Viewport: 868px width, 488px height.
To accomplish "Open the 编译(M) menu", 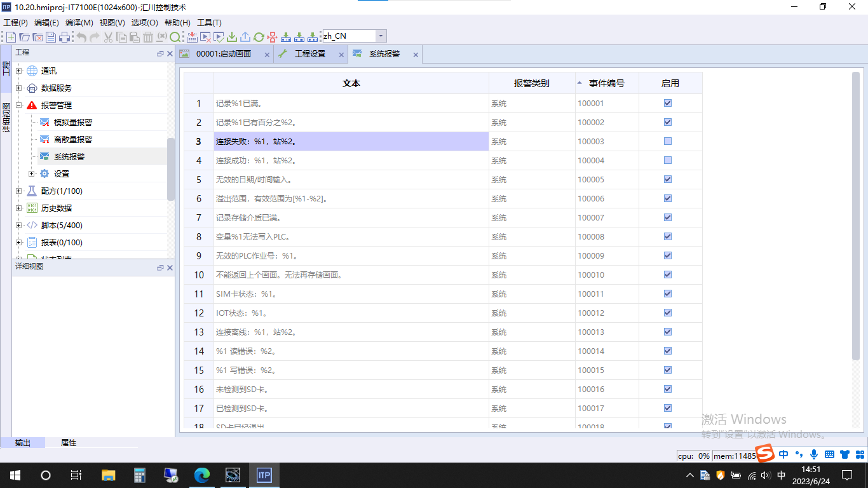I will pyautogui.click(x=79, y=22).
